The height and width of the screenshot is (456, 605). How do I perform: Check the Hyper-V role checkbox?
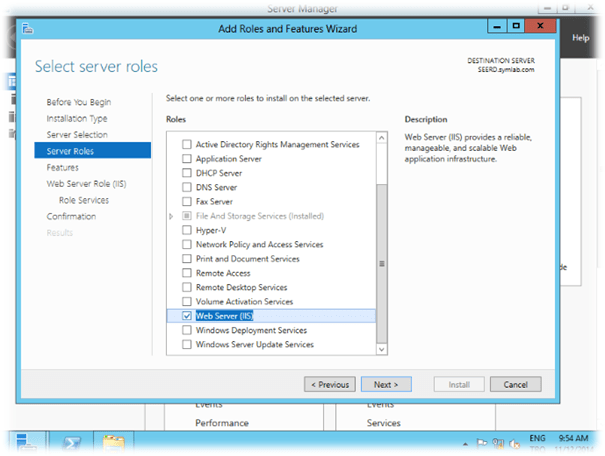185,230
